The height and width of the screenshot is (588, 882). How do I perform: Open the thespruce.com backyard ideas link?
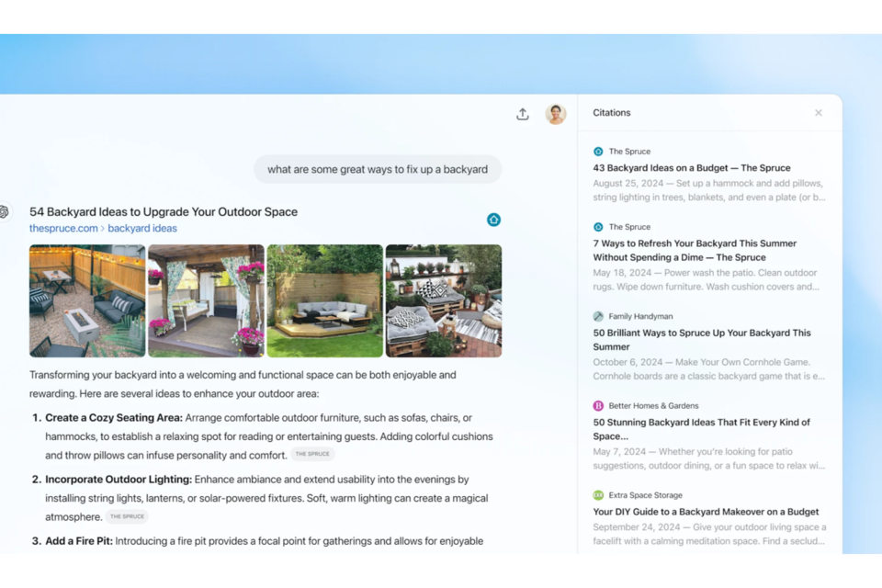click(x=103, y=229)
